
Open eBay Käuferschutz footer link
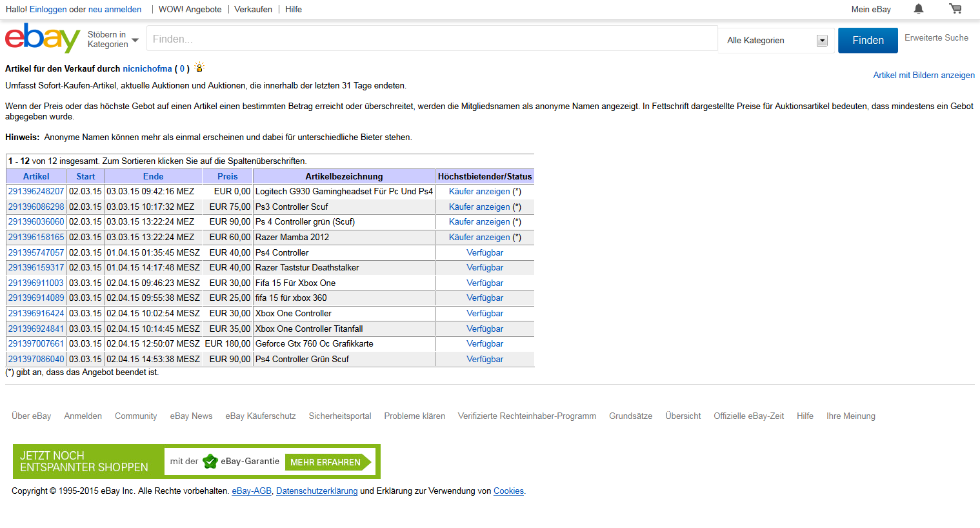pos(261,416)
